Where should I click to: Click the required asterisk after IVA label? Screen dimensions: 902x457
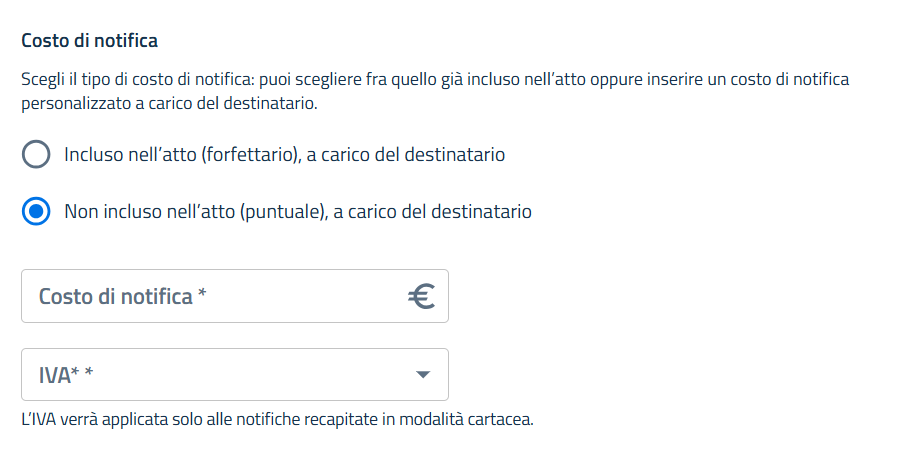[88, 374]
